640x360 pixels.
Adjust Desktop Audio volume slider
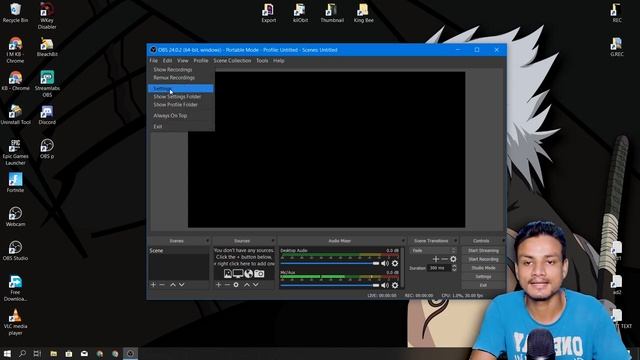point(330,263)
